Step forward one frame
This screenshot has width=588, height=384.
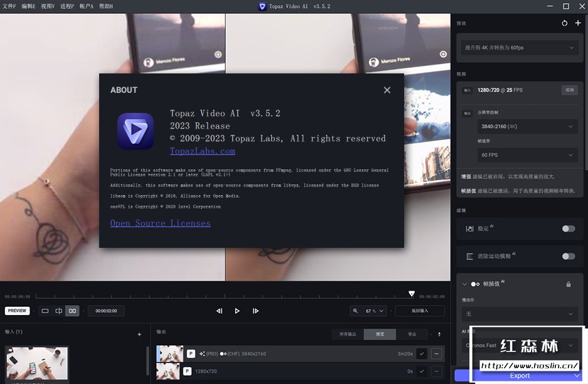(255, 311)
